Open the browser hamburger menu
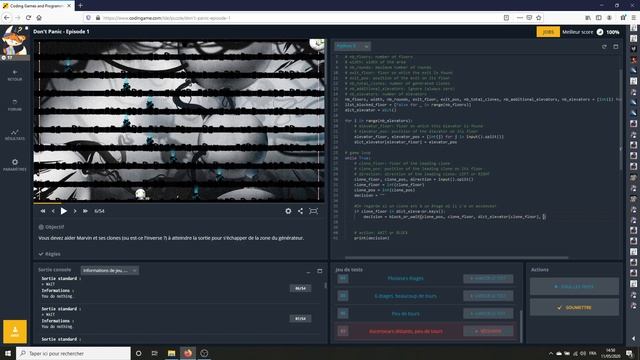This screenshot has height=360, width=640. (633, 18)
